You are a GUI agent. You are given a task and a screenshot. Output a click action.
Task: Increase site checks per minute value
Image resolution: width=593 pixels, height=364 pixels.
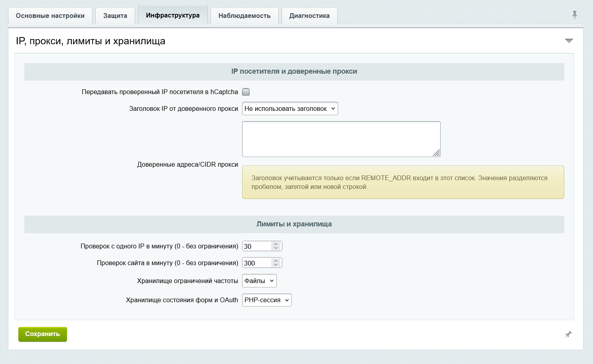point(276,261)
